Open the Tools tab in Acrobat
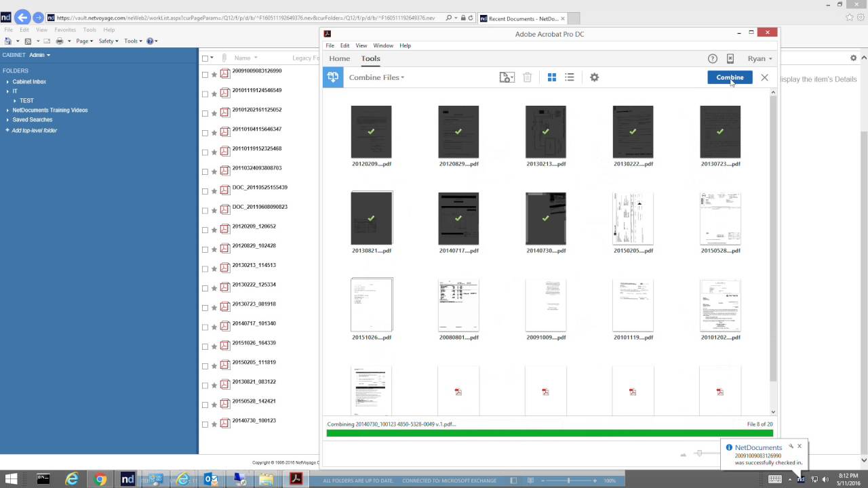This screenshot has height=488, width=868. [370, 59]
